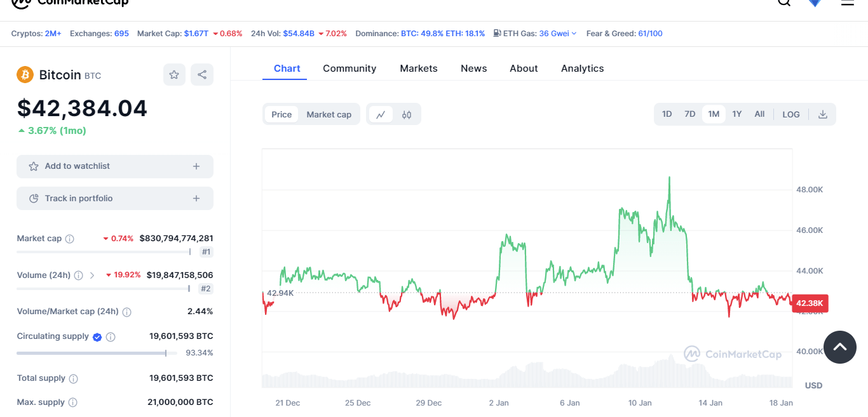The image size is (868, 417).
Task: Click the market cap rank bar
Action: [x=104, y=252]
